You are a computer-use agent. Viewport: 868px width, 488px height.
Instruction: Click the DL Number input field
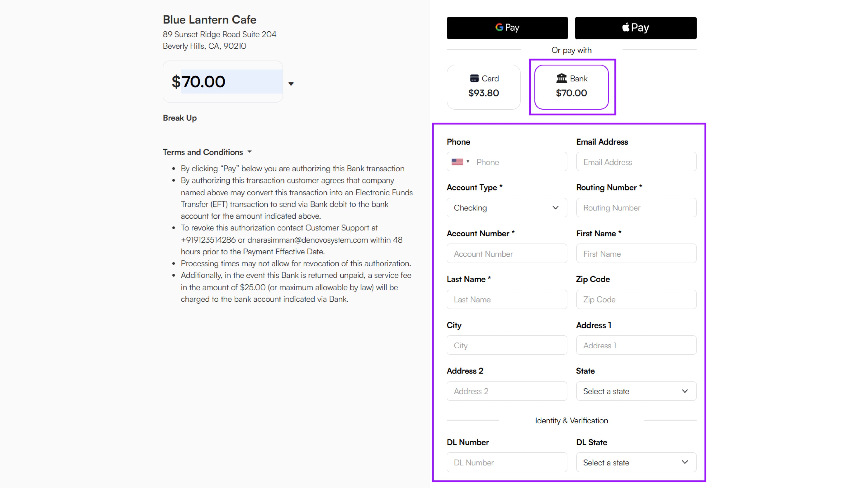506,462
